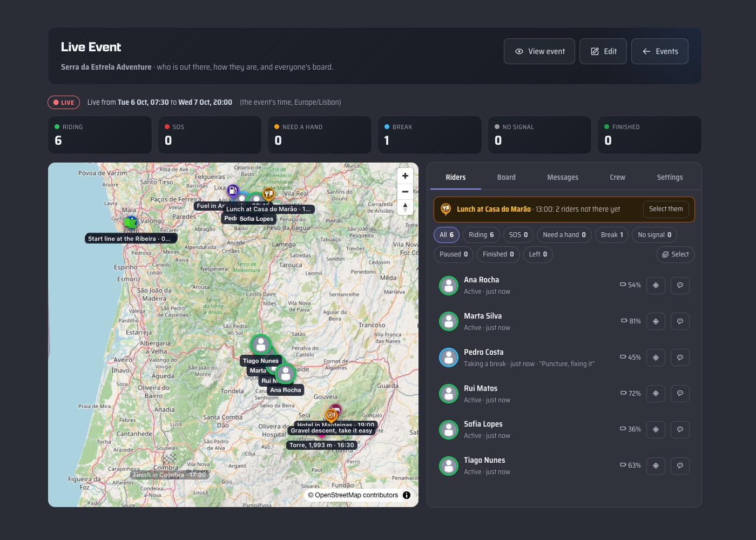Click Tiago Nunes avatar on map
The height and width of the screenshot is (540, 756).
[x=261, y=344]
